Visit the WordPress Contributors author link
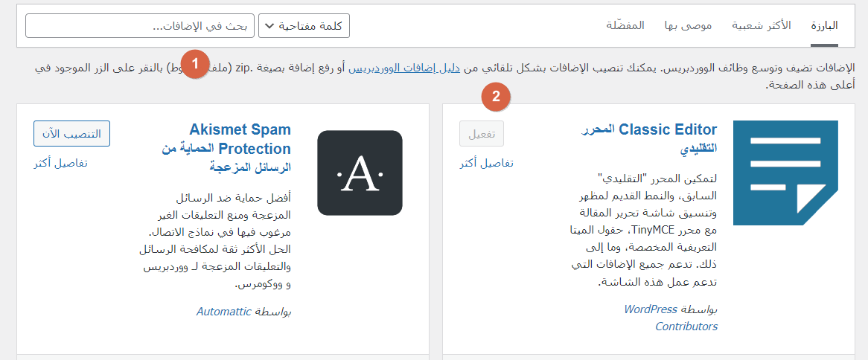Viewport: 868px width, 360px height. pyautogui.click(x=671, y=318)
